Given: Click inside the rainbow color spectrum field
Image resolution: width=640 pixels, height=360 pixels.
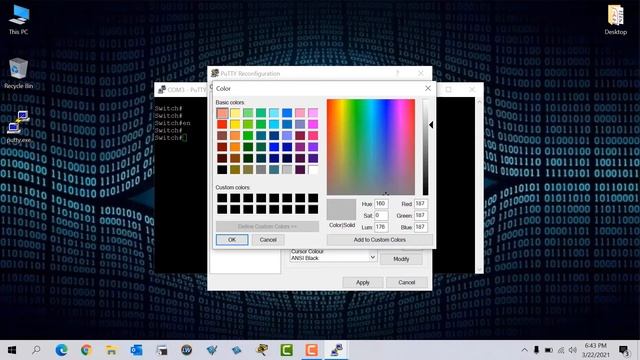Looking at the screenshot, I should click(x=371, y=147).
